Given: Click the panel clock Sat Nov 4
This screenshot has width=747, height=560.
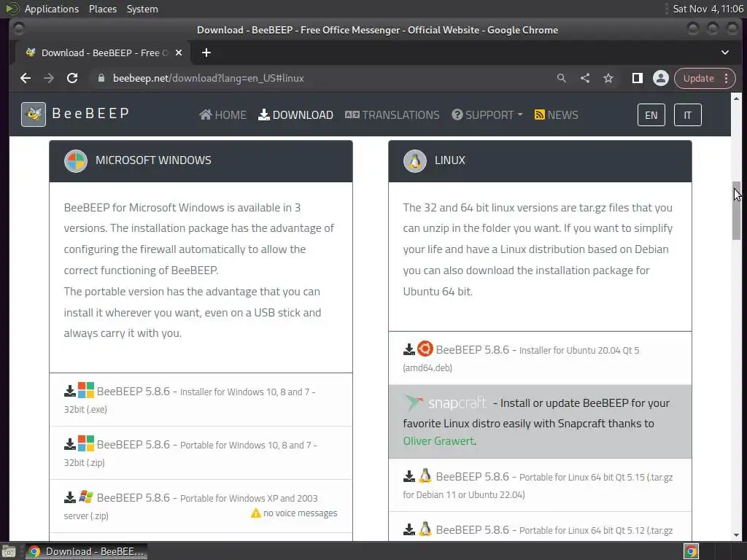Looking at the screenshot, I should 708,9.
